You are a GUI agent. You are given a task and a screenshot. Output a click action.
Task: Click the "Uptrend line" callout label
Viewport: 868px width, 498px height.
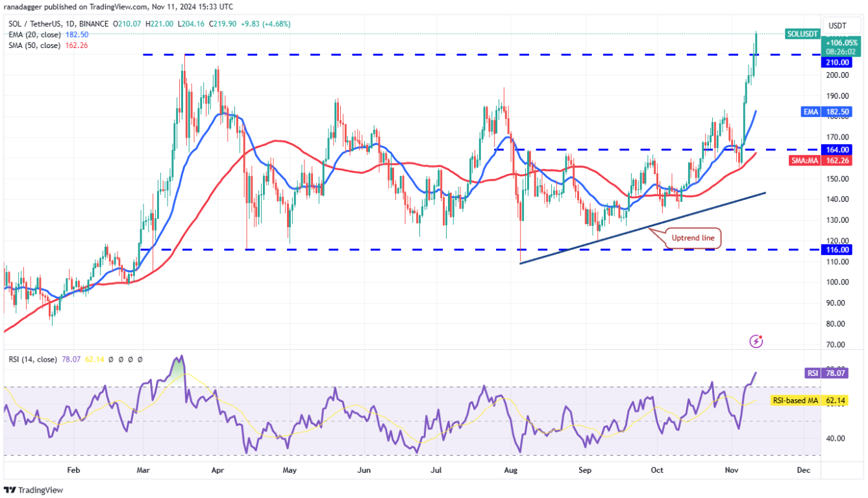(693, 238)
